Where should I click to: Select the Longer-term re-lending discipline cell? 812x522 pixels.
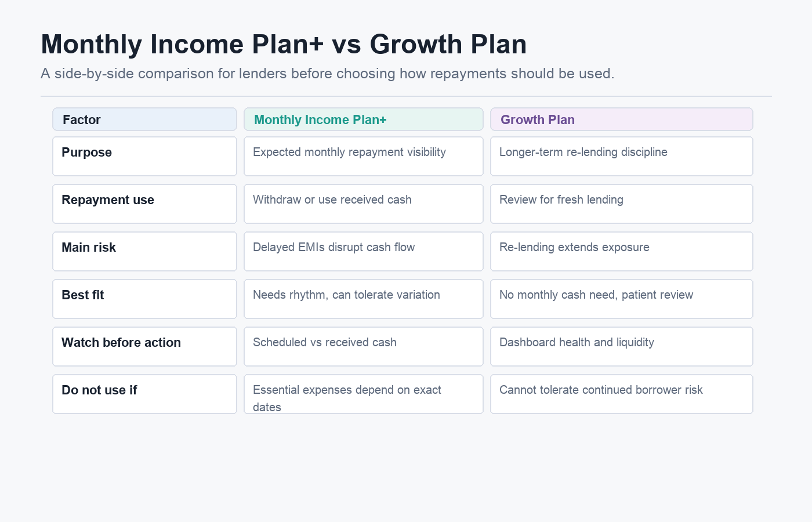tap(622, 157)
